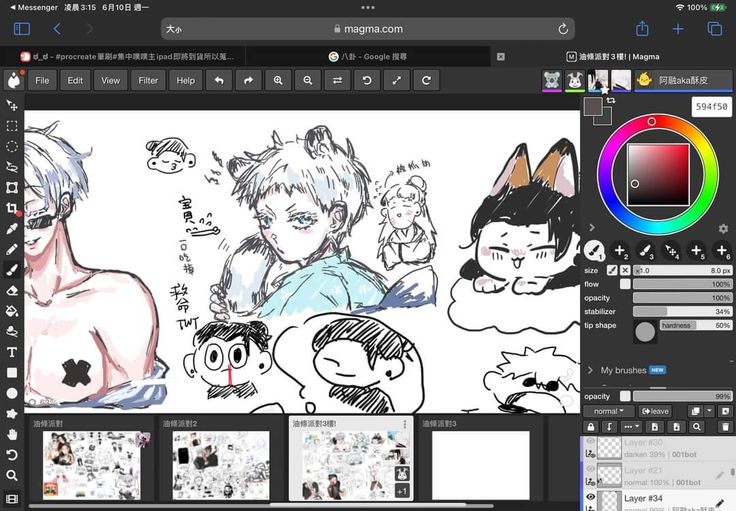Select the Smudge tool
Screen dimensions: 736x511
[12, 332]
